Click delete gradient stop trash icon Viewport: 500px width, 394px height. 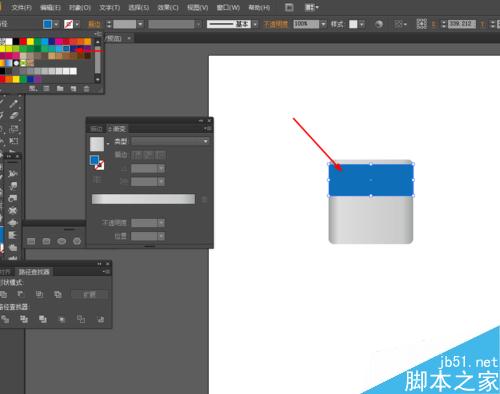(204, 199)
